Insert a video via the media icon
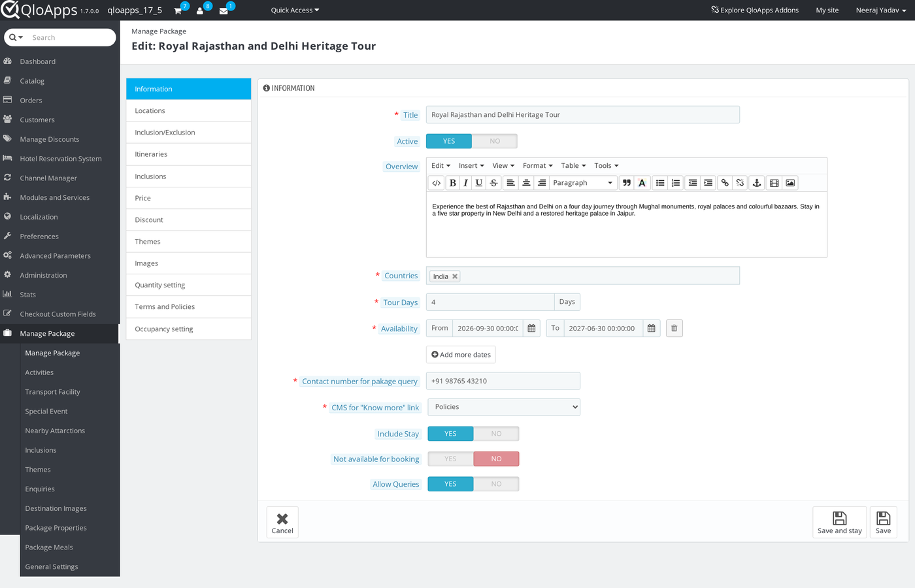This screenshot has height=588, width=915. [x=774, y=183]
